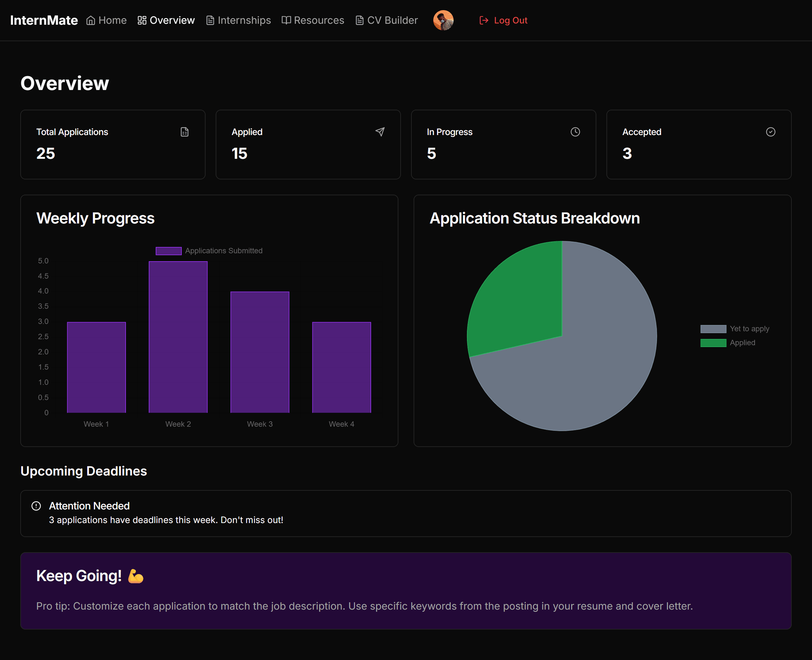
Task: Select the Home icon in the navigation bar
Action: pyautogui.click(x=90, y=20)
